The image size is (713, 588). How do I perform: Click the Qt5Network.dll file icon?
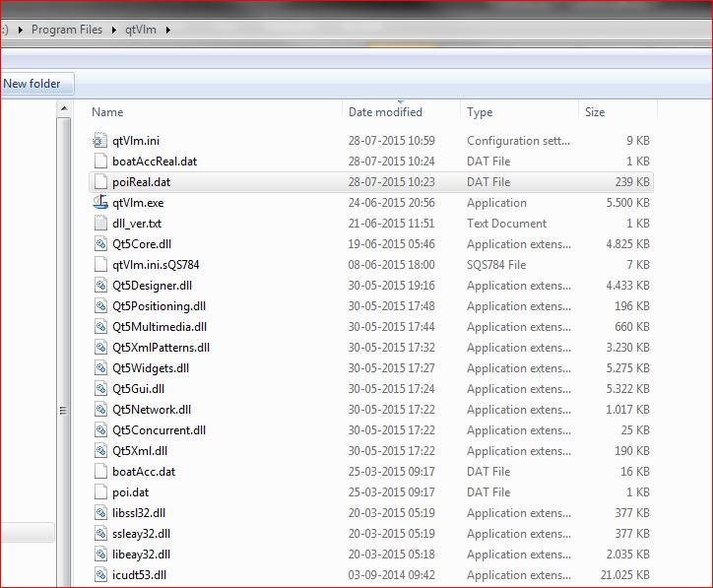(x=99, y=410)
